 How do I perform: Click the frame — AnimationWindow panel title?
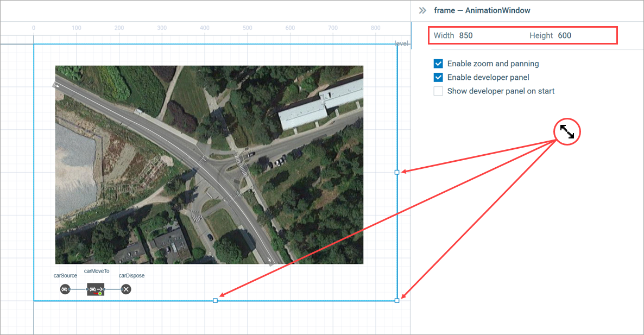point(482,10)
